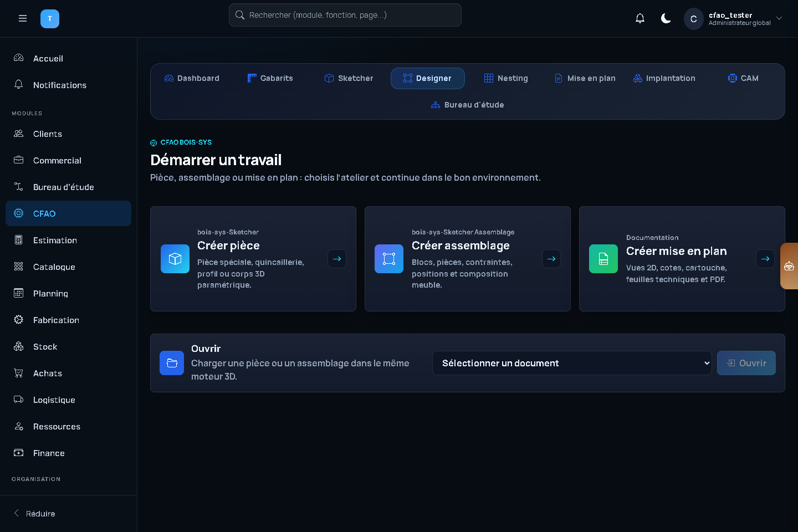The height and width of the screenshot is (532, 798).
Task: Open the notifications bell icon
Action: click(640, 18)
